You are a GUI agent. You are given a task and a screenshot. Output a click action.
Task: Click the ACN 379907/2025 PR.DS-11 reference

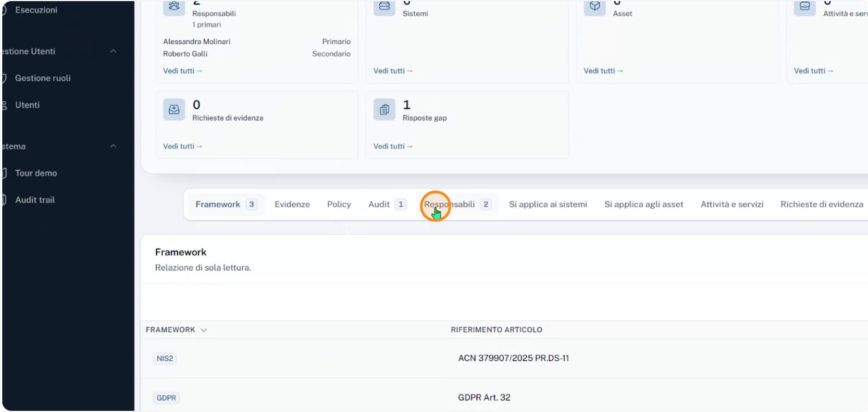[x=514, y=358]
